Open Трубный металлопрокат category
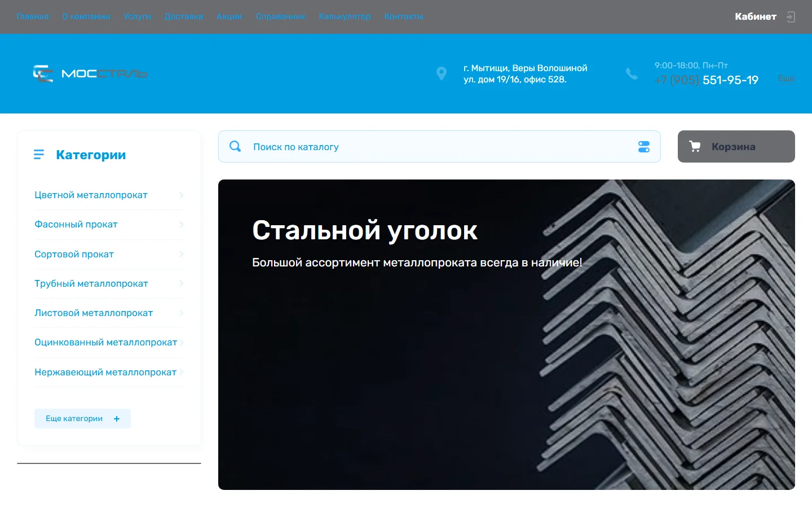 (91, 283)
